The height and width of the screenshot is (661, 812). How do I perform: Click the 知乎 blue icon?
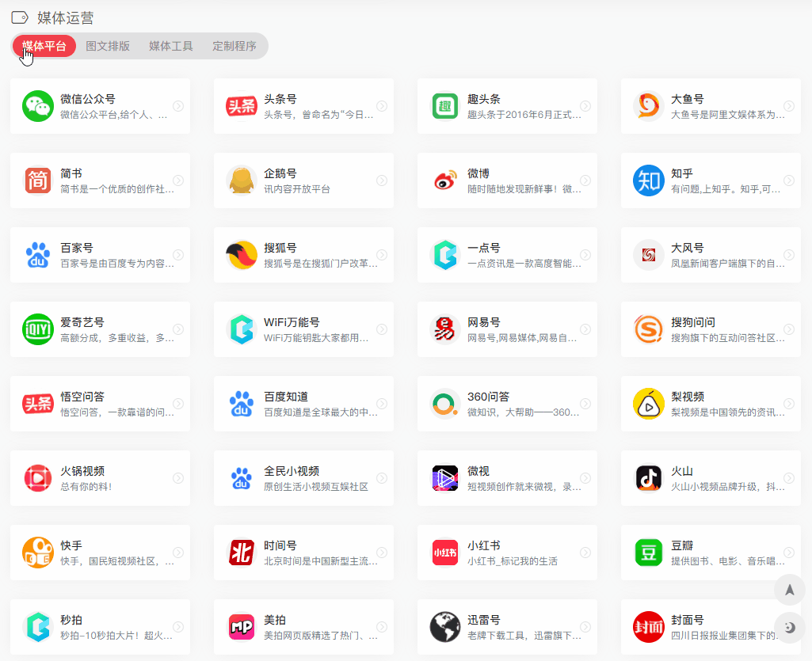(x=648, y=180)
